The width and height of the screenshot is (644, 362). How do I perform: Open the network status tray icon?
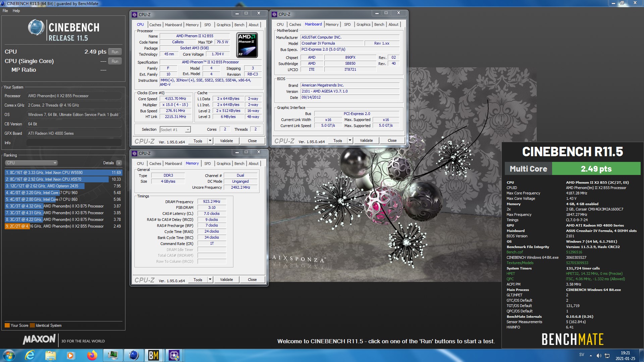pos(607,356)
